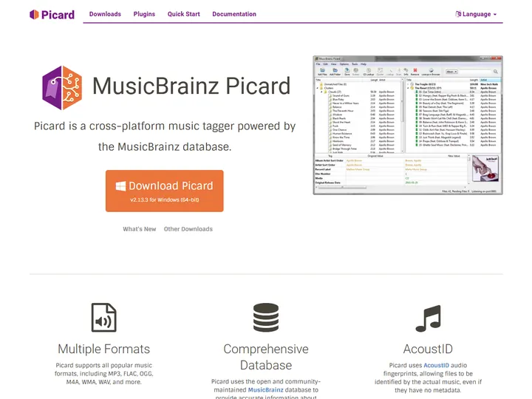The image size is (532, 399).
Task: Follow the AcoustID hyperlink in description
Action: point(436,366)
